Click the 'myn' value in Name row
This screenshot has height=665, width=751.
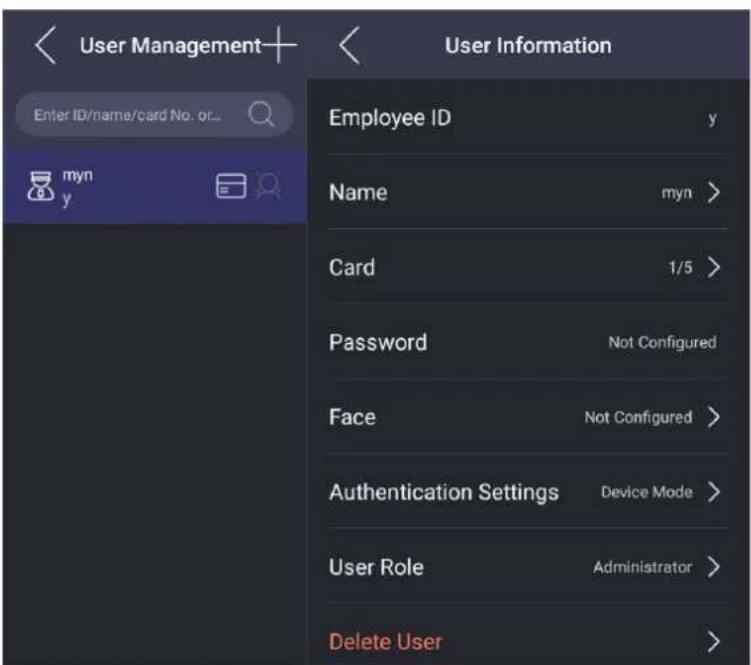click(x=676, y=193)
